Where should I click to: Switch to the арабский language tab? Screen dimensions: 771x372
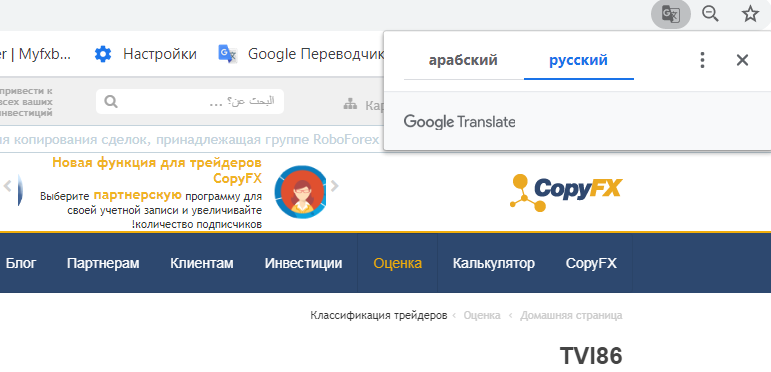click(463, 60)
